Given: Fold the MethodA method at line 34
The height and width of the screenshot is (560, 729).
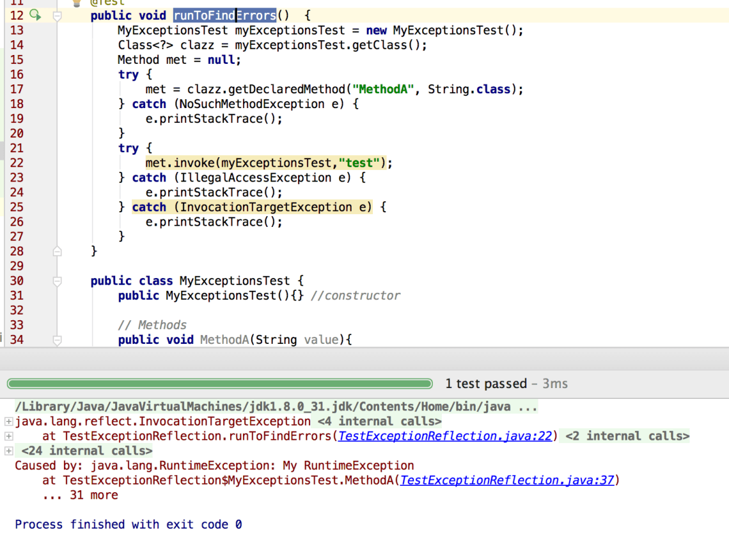Looking at the screenshot, I should [x=57, y=340].
